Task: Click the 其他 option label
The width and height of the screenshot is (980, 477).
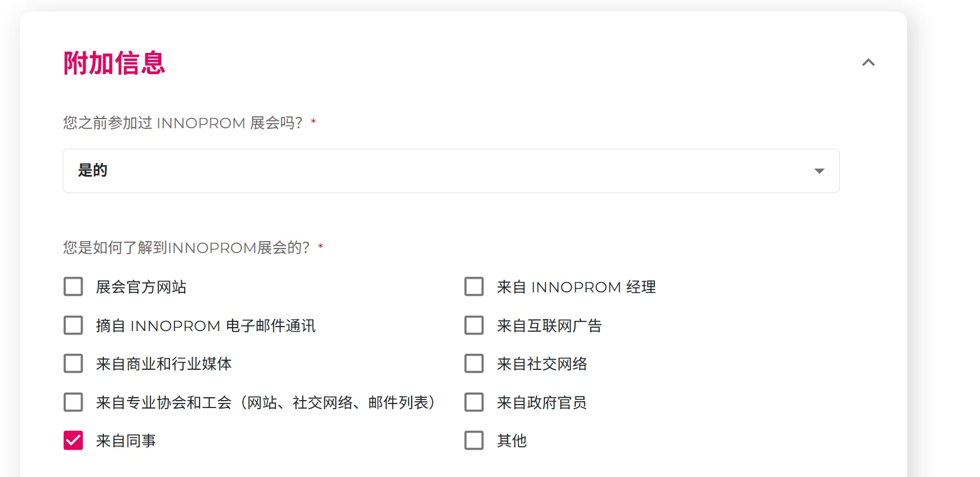Action: tap(512, 441)
